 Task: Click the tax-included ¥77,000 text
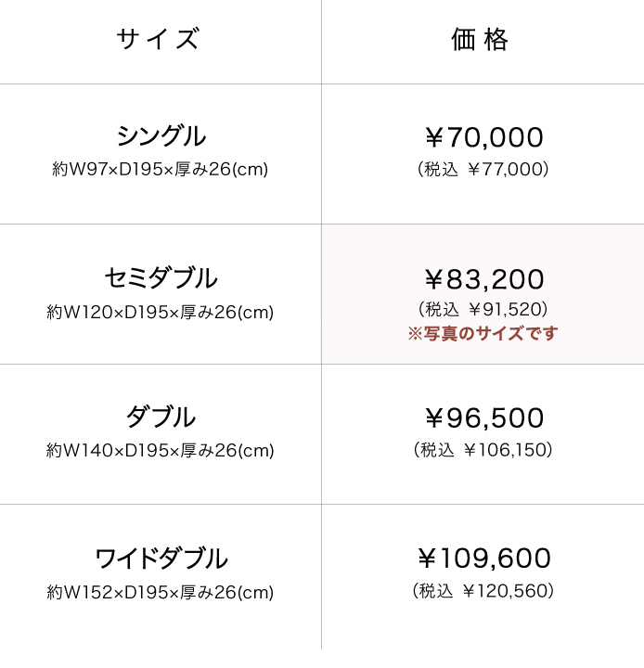point(483,169)
